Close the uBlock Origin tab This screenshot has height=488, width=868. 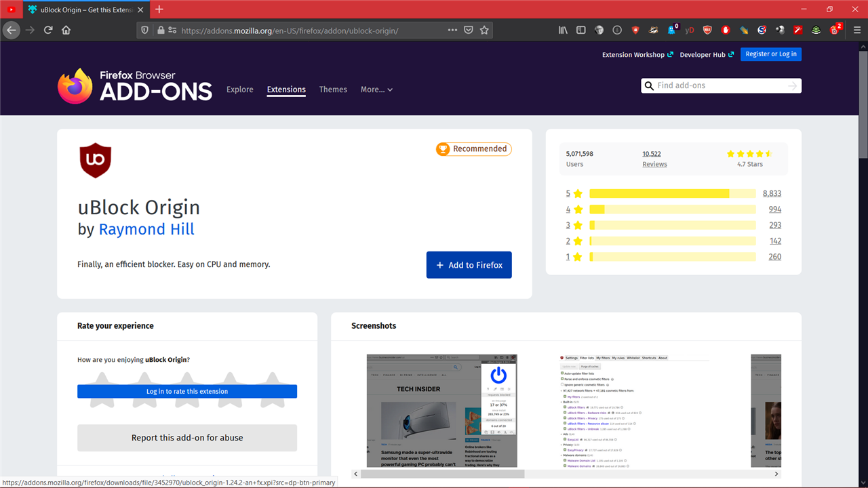click(x=139, y=9)
